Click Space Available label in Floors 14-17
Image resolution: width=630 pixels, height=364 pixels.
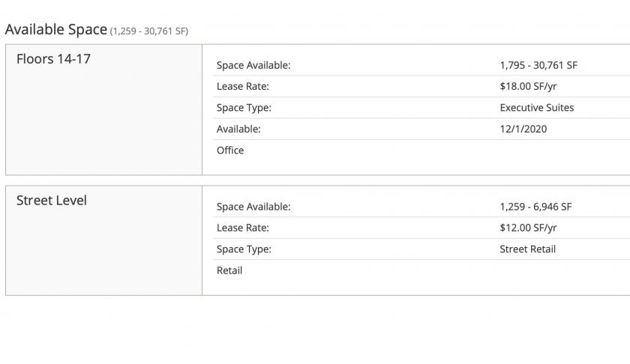click(253, 65)
